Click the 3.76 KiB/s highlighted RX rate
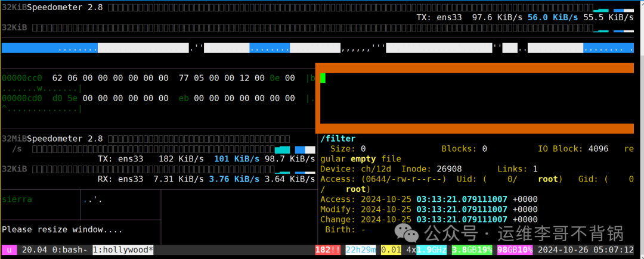644x259 pixels. [234, 179]
